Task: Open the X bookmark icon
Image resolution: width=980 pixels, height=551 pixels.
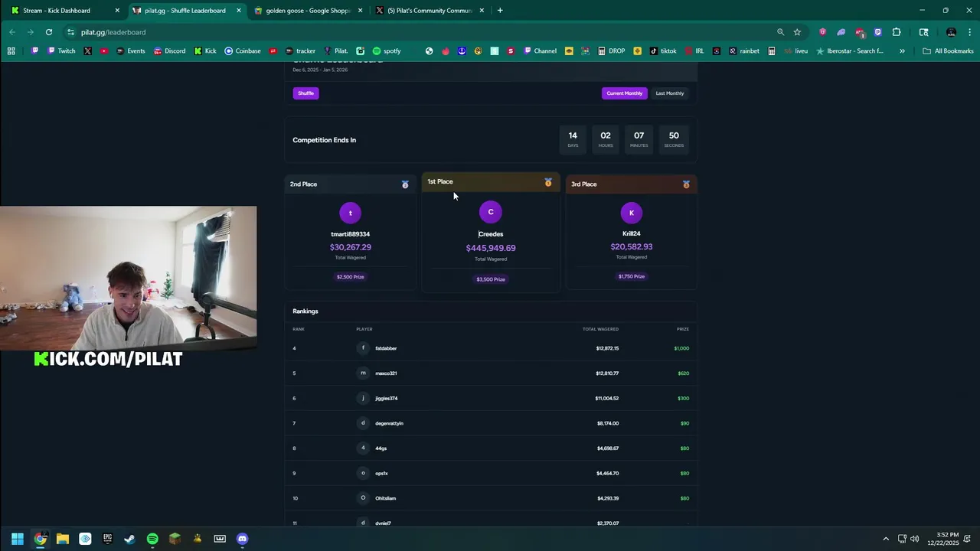Action: [x=87, y=51]
